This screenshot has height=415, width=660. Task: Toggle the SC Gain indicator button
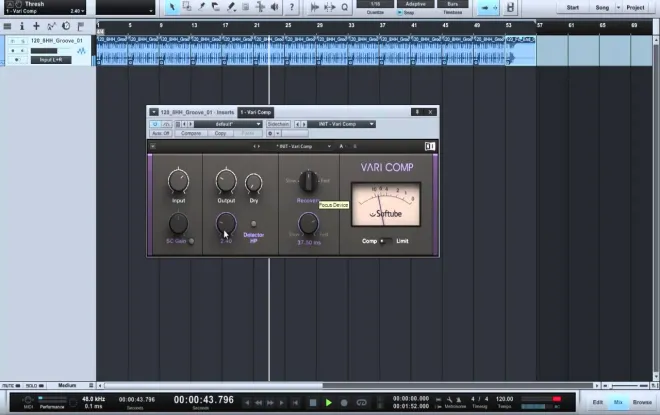192,241
